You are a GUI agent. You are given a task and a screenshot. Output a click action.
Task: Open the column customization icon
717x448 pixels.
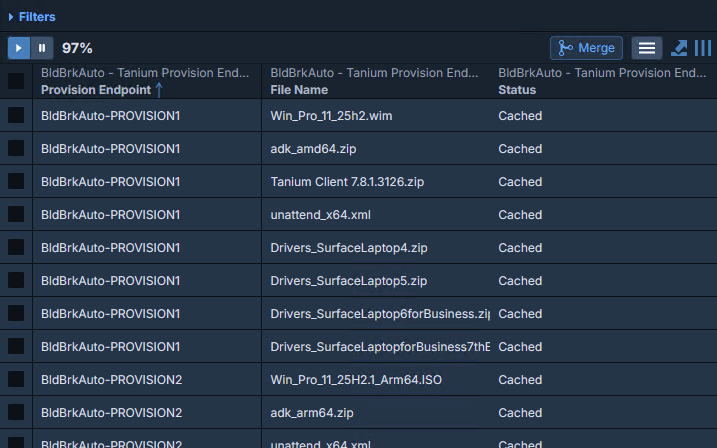point(703,48)
